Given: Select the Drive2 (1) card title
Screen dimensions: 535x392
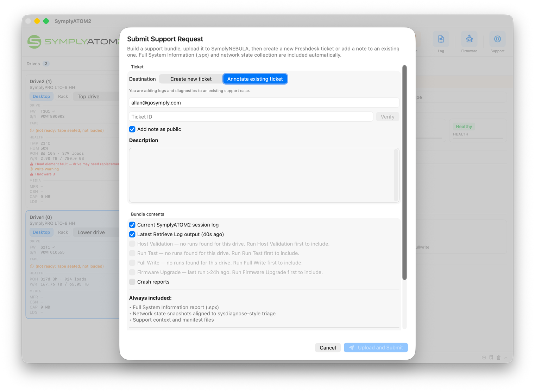Looking at the screenshot, I should point(41,81).
